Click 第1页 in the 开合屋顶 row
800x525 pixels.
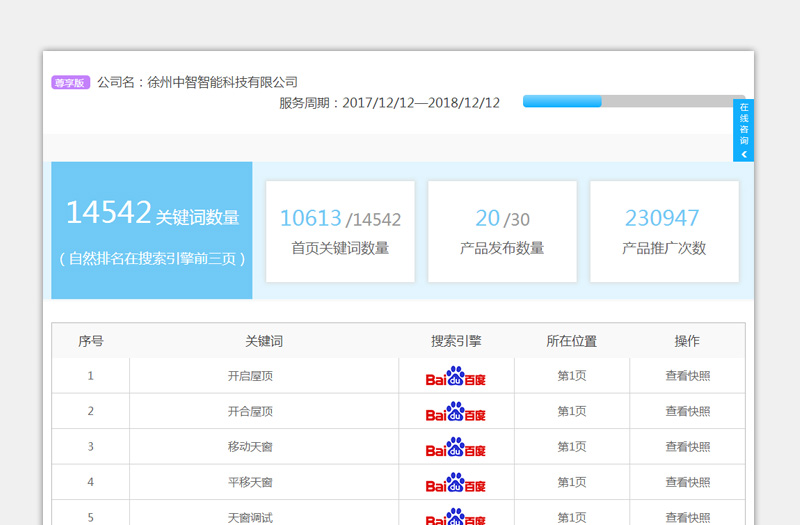[571, 411]
